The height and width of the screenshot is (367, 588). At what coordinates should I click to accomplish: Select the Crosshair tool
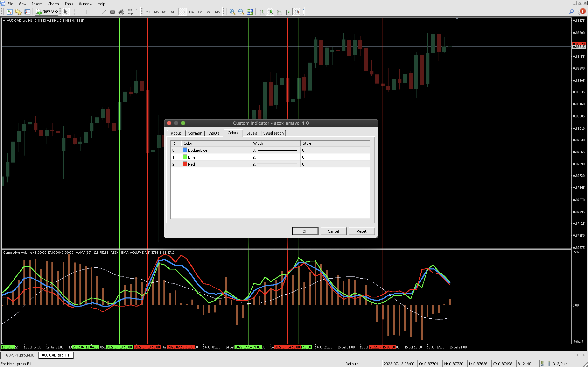75,12
